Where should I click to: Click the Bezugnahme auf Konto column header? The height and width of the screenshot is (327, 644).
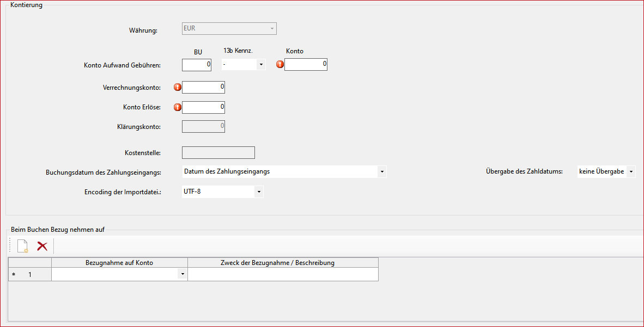point(119,263)
